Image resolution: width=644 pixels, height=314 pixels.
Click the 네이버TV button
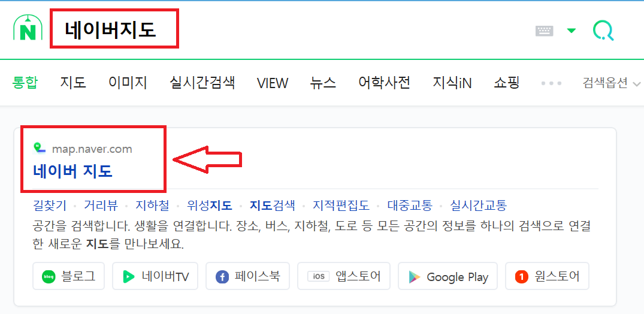pyautogui.click(x=155, y=276)
